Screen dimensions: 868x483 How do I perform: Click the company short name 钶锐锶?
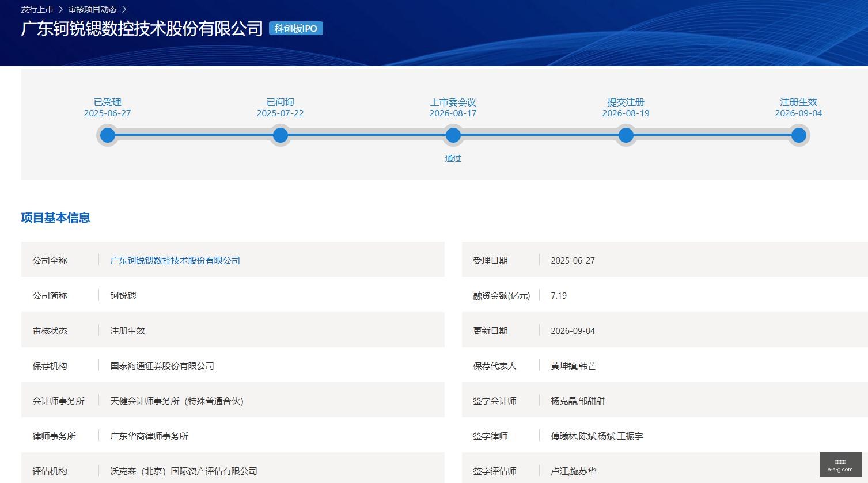(123, 295)
